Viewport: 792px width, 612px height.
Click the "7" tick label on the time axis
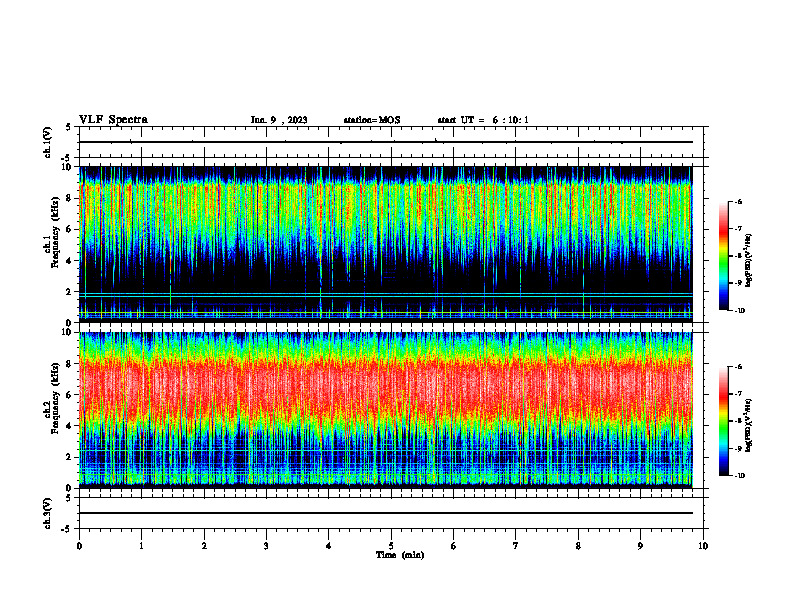tap(516, 546)
